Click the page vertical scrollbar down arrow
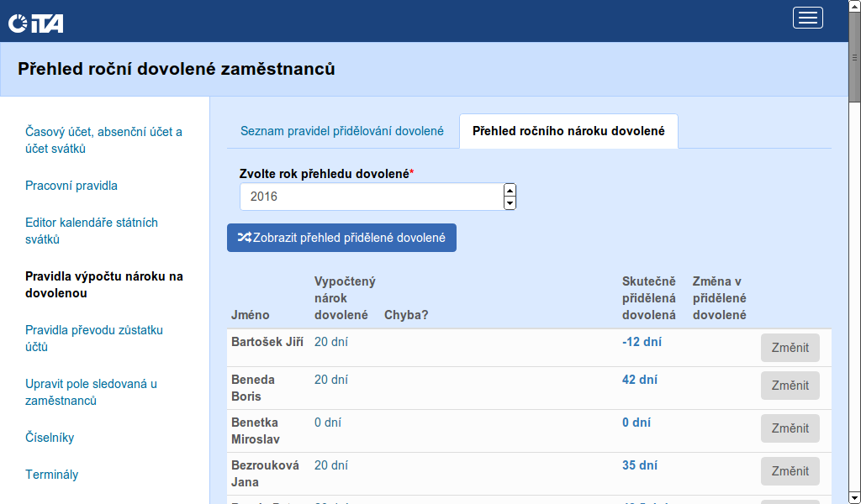This screenshot has height=504, width=861. (854, 496)
